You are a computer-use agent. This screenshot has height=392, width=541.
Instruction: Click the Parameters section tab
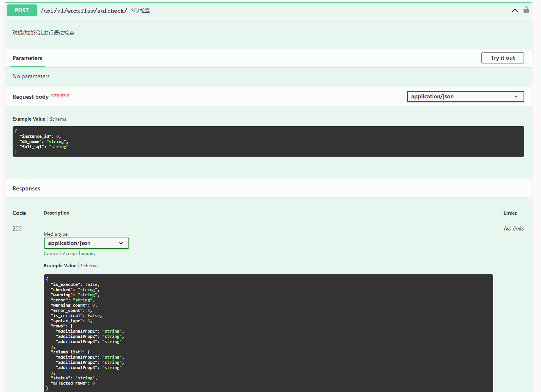(x=27, y=58)
